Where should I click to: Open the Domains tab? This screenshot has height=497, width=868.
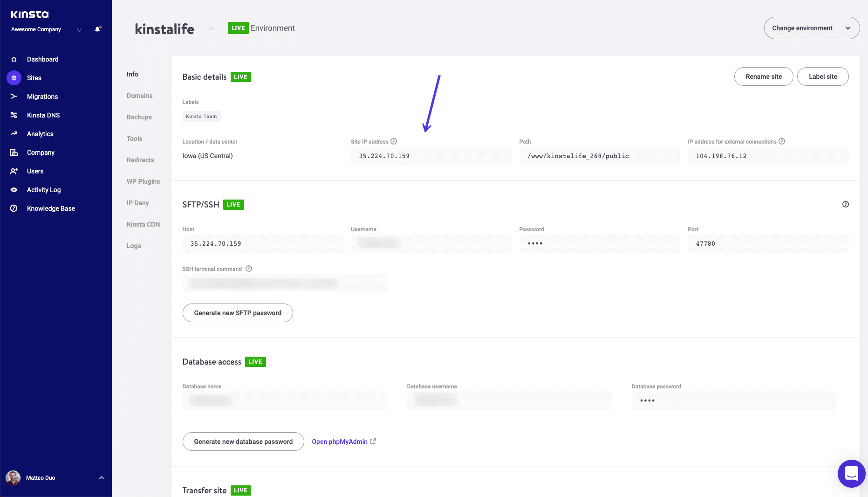click(x=139, y=96)
